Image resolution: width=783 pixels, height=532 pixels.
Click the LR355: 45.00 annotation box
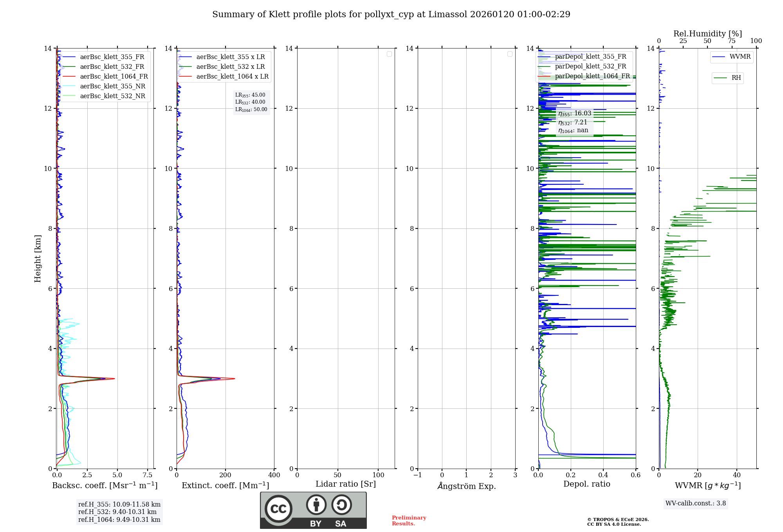(x=251, y=95)
